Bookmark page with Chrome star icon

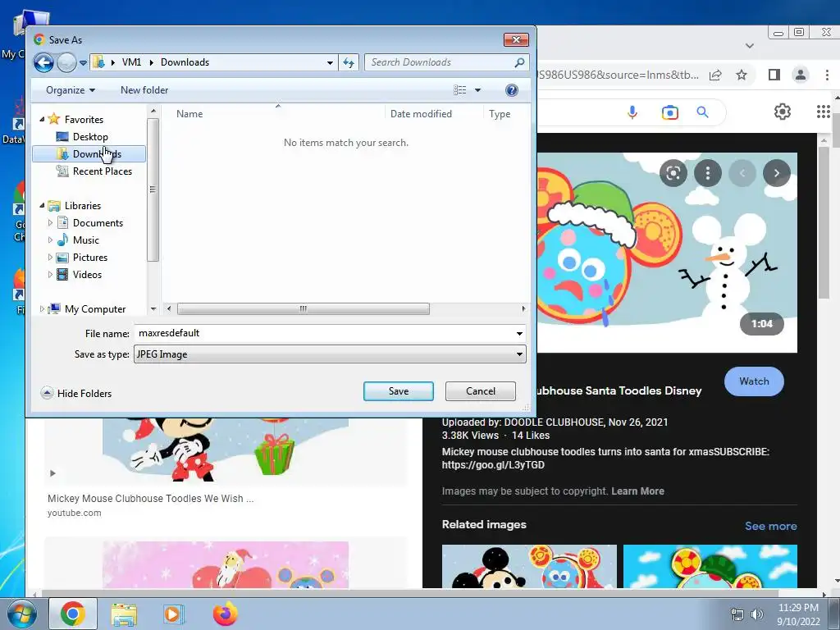pyautogui.click(x=742, y=75)
